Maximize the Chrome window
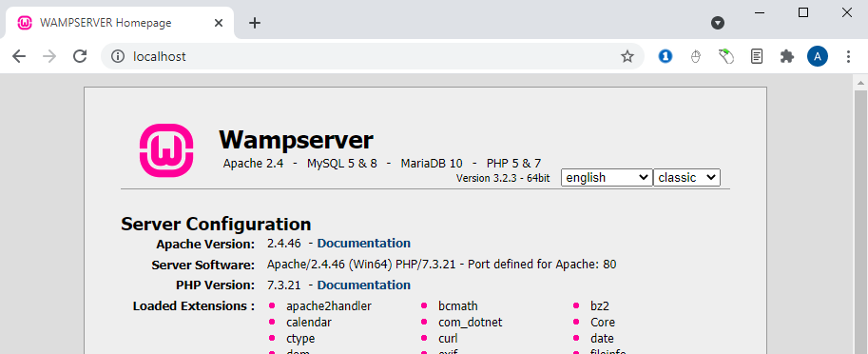Screen dimensions: 868x354 [803, 12]
